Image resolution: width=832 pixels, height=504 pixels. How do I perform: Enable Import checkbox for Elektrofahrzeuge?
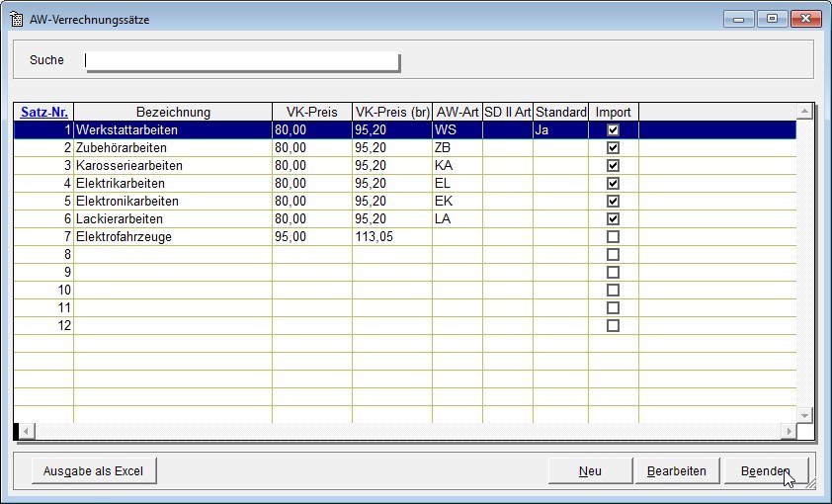(613, 236)
